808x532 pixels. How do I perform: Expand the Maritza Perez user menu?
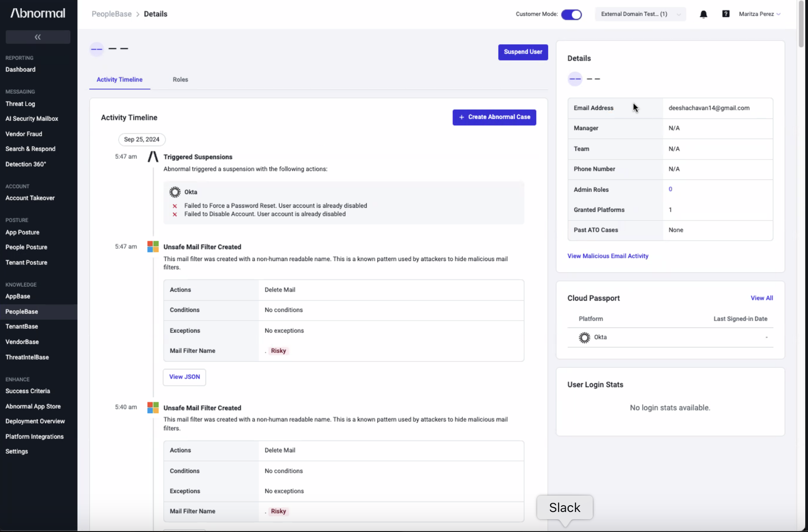coord(759,14)
